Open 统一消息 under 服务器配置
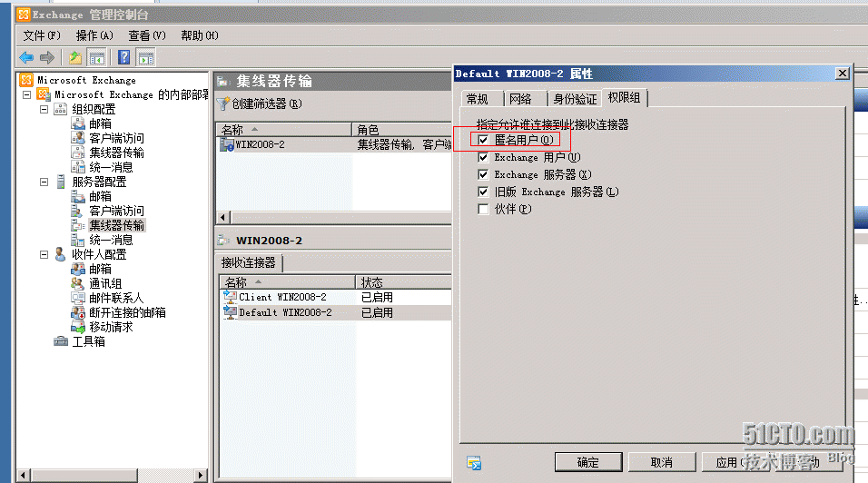This screenshot has height=483, width=868. 111,240
